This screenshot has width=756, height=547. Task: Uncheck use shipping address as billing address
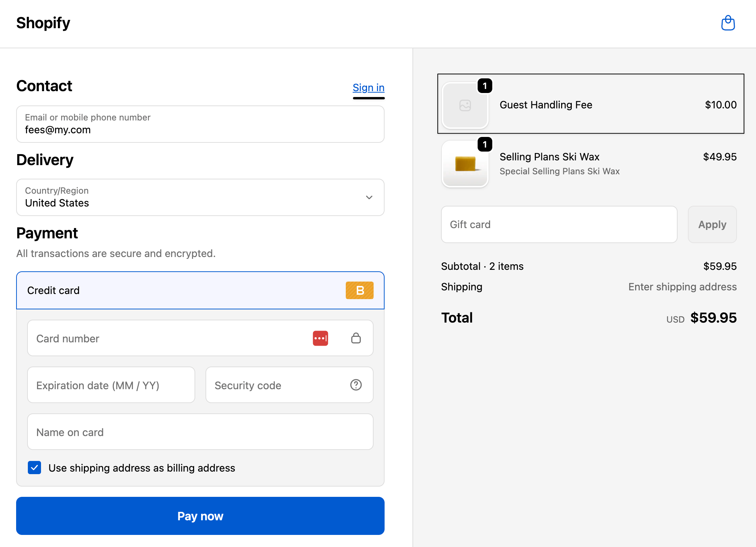[x=34, y=468]
